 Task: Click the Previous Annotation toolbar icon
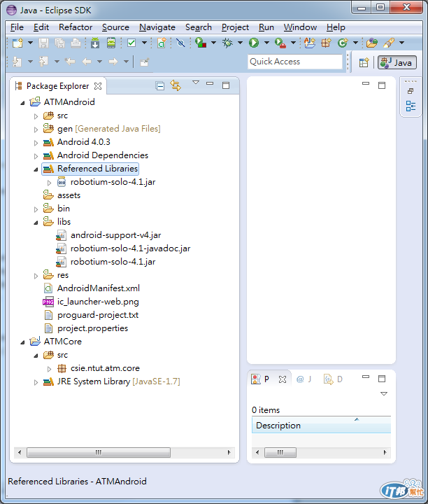pos(43,62)
